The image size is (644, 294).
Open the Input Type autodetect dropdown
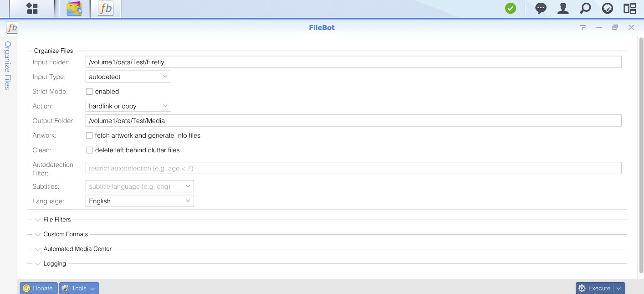click(x=128, y=77)
